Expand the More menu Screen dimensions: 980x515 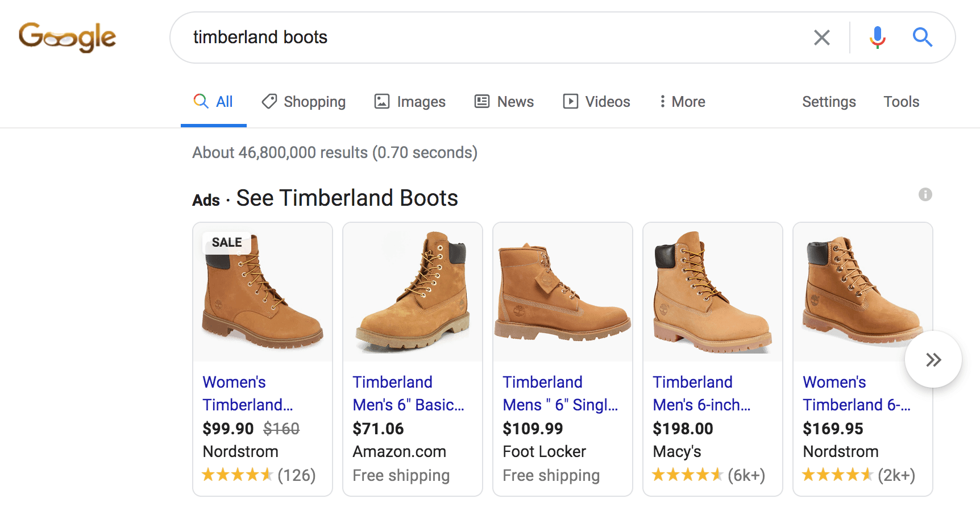(x=682, y=102)
